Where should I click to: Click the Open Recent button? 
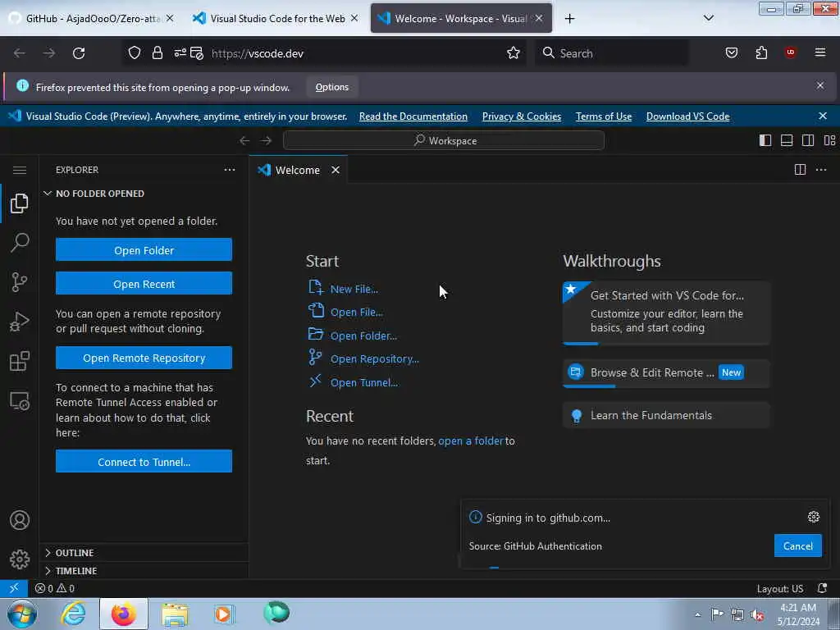144,283
